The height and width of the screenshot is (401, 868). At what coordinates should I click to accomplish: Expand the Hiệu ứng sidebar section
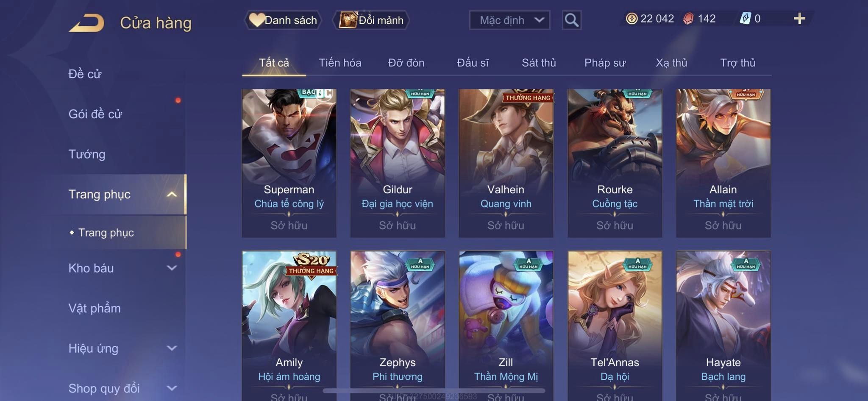(172, 348)
